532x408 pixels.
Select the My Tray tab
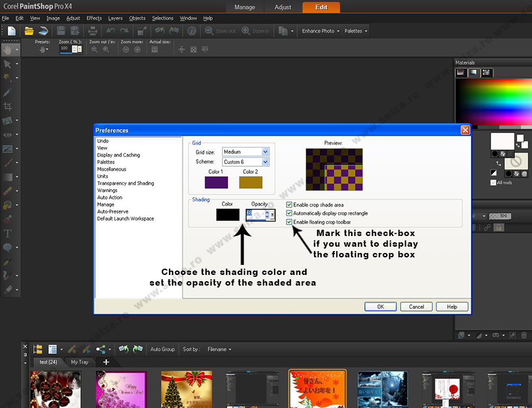pyautogui.click(x=79, y=362)
